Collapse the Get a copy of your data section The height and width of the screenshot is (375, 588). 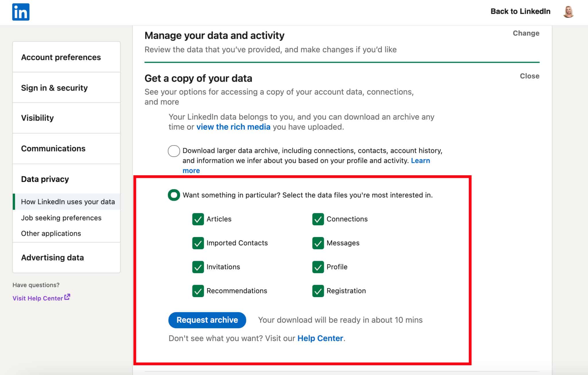click(x=529, y=76)
